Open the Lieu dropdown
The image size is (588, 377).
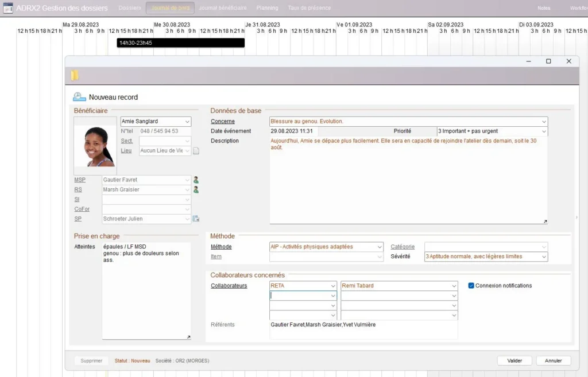pos(187,151)
